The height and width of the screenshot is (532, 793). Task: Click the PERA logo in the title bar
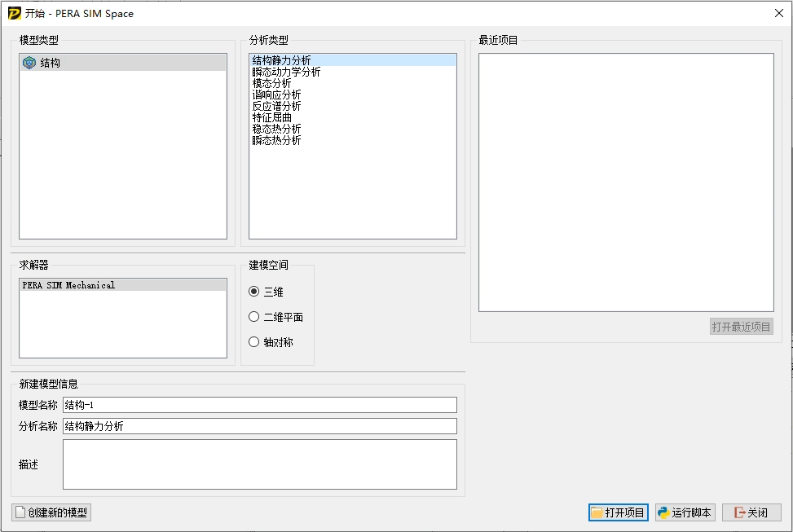[14, 13]
